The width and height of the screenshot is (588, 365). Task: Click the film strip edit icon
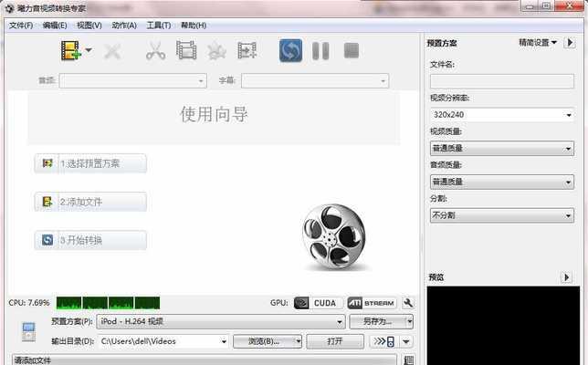[186, 50]
